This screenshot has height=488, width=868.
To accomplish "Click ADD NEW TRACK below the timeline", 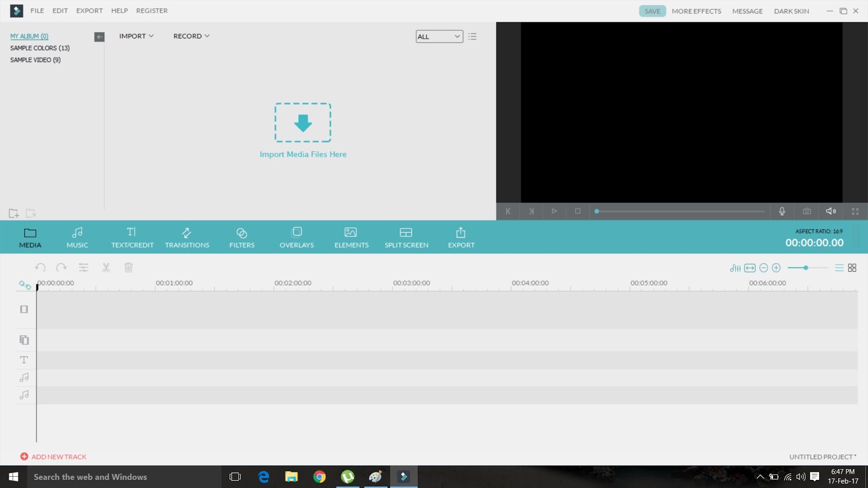I will [53, 456].
